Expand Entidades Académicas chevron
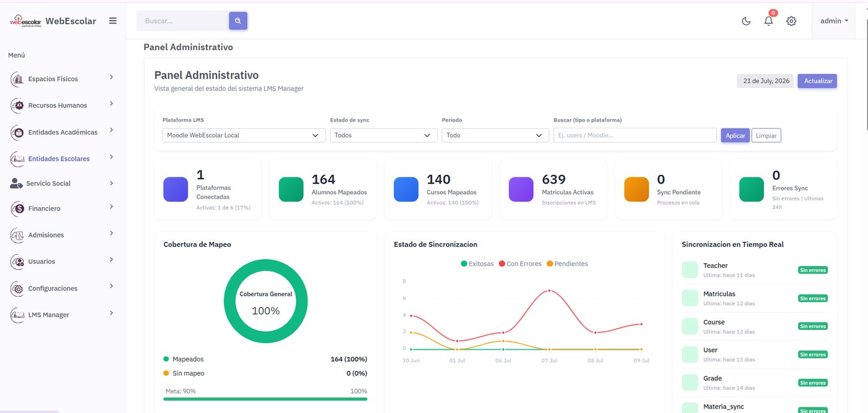Viewport: 868px width, 413px height. [x=111, y=130]
